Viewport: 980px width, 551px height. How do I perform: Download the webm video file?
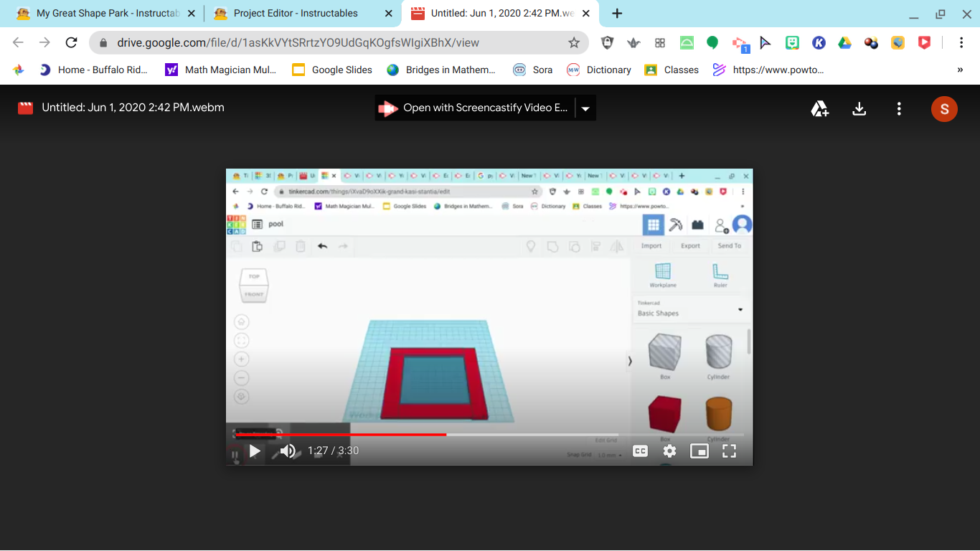point(859,109)
